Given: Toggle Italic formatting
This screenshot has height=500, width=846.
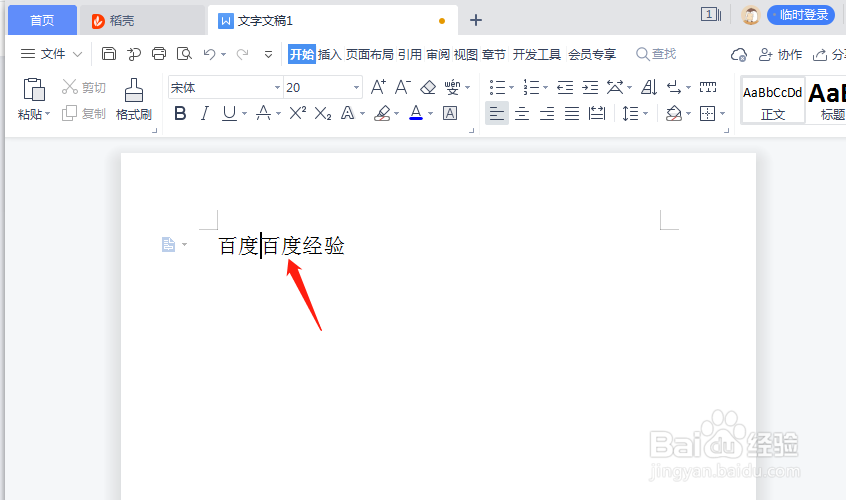Looking at the screenshot, I should (x=204, y=113).
